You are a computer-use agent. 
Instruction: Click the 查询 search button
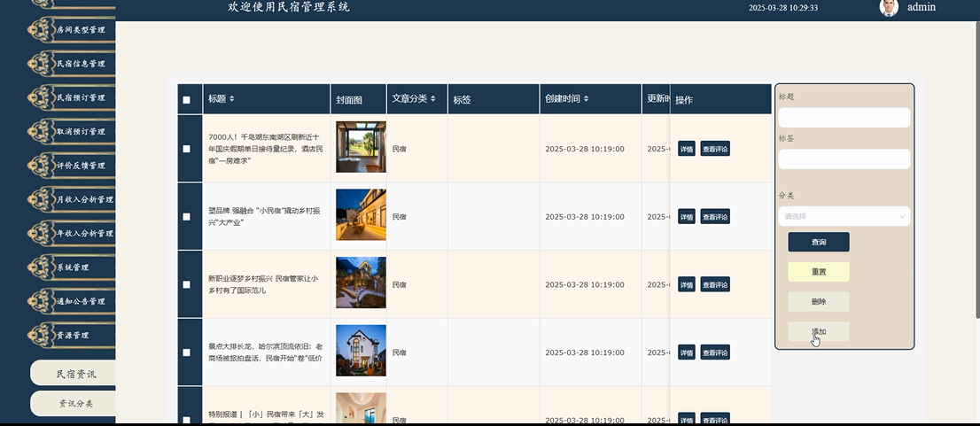(818, 242)
